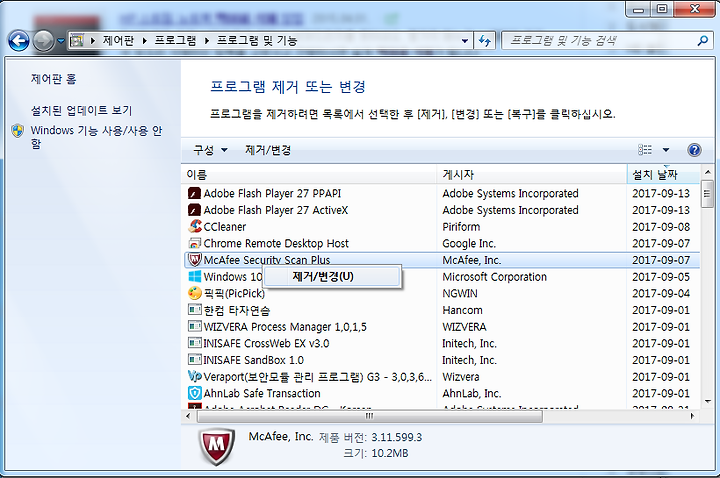Click the NGWIN publisher cell
This screenshot has height=478, width=720.
[x=460, y=293]
